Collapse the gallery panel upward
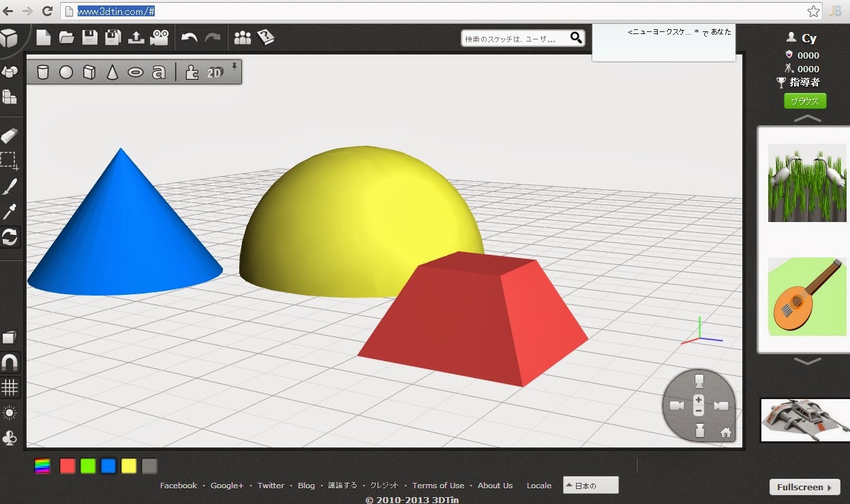 pyautogui.click(x=806, y=117)
